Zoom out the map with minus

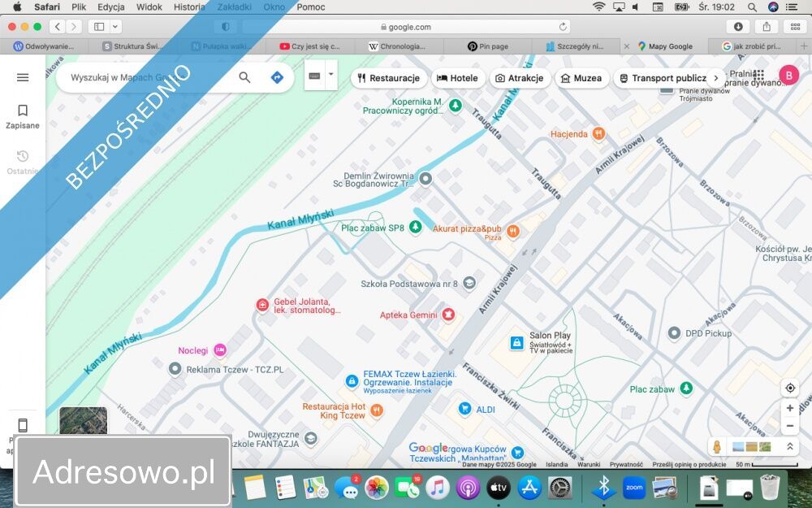pyautogui.click(x=790, y=426)
